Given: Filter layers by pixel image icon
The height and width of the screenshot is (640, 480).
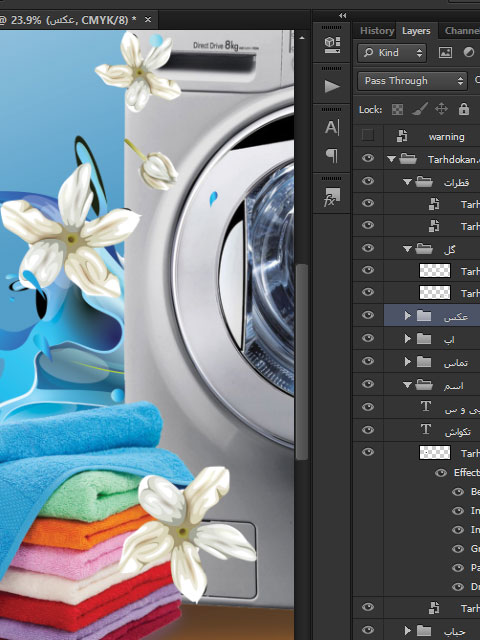Looking at the screenshot, I should coord(445,53).
